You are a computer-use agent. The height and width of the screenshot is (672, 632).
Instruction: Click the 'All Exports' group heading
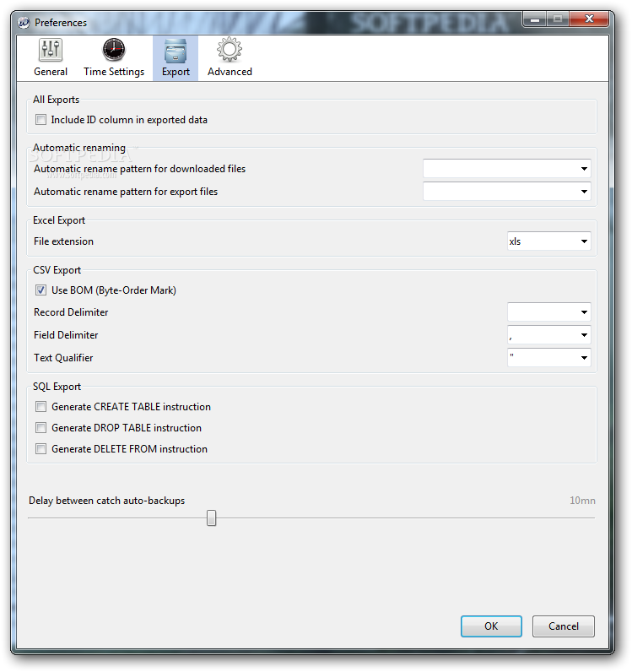tap(57, 100)
